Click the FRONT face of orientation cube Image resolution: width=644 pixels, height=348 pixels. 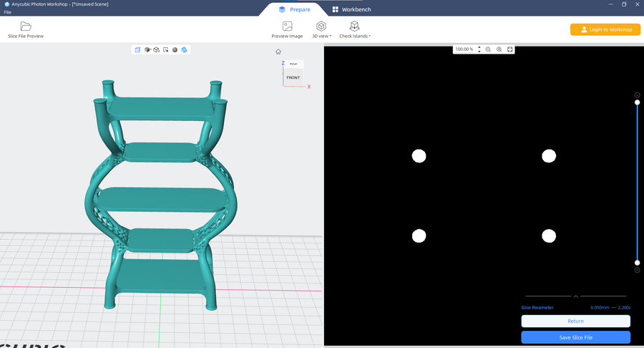(x=293, y=77)
